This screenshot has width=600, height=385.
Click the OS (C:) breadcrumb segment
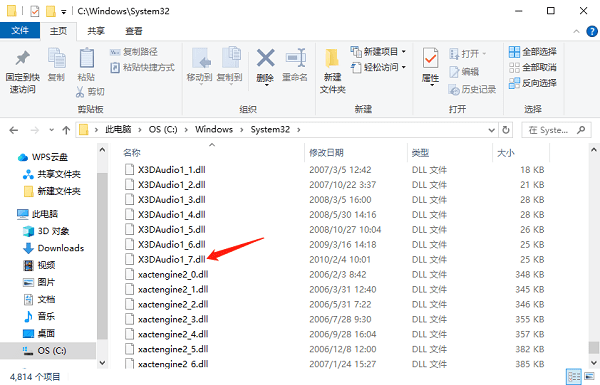tap(163, 130)
